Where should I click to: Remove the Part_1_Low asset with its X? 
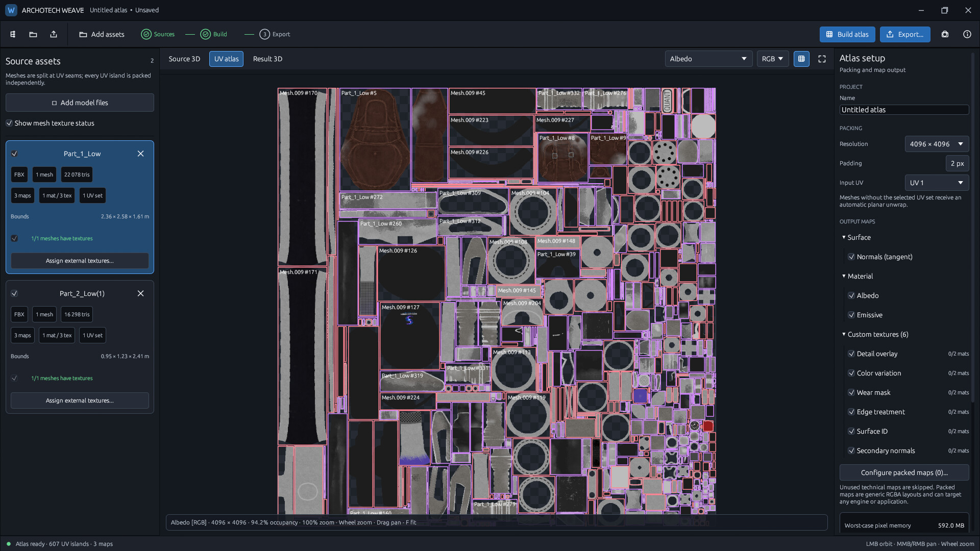click(x=140, y=154)
